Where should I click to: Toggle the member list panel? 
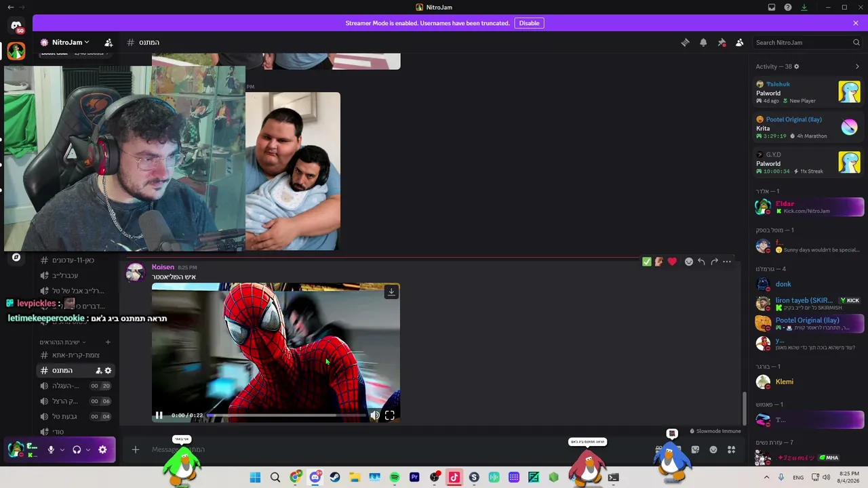coord(739,42)
